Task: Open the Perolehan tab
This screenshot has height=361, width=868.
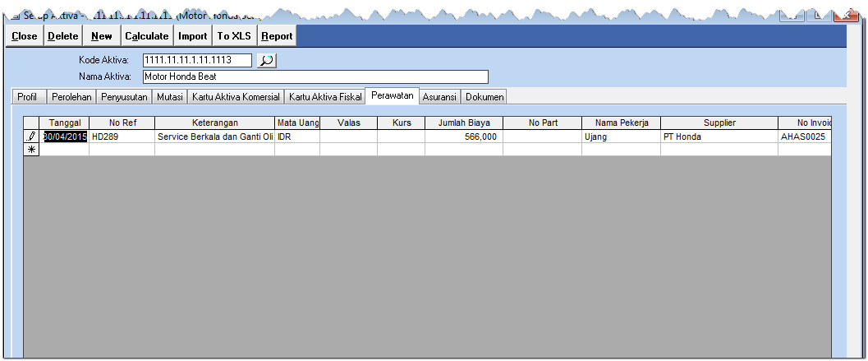Action: click(71, 97)
